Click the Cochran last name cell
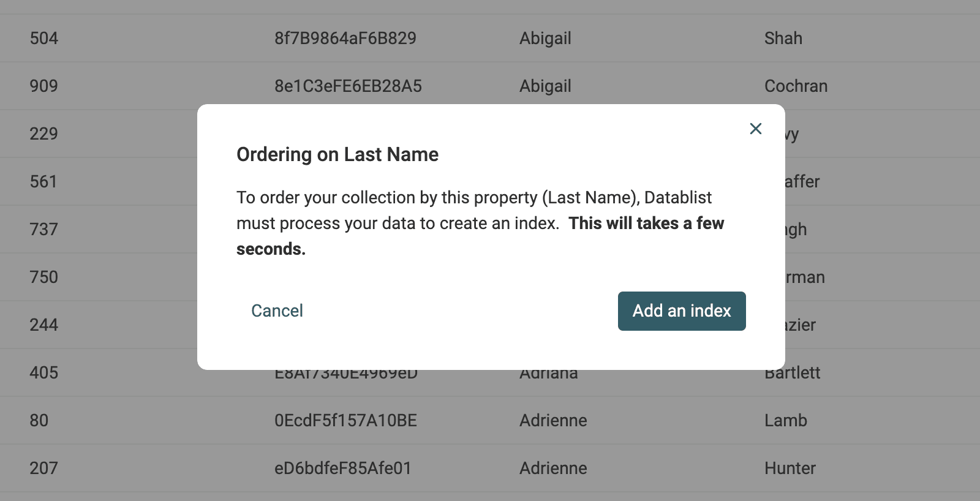980x501 pixels. [796, 86]
